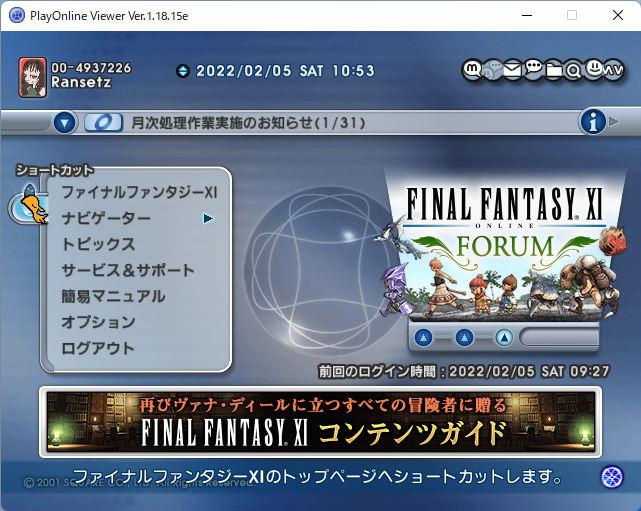The image size is (641, 511).
Task: Open the Message 'm' bubble icon
Action: click(473, 69)
